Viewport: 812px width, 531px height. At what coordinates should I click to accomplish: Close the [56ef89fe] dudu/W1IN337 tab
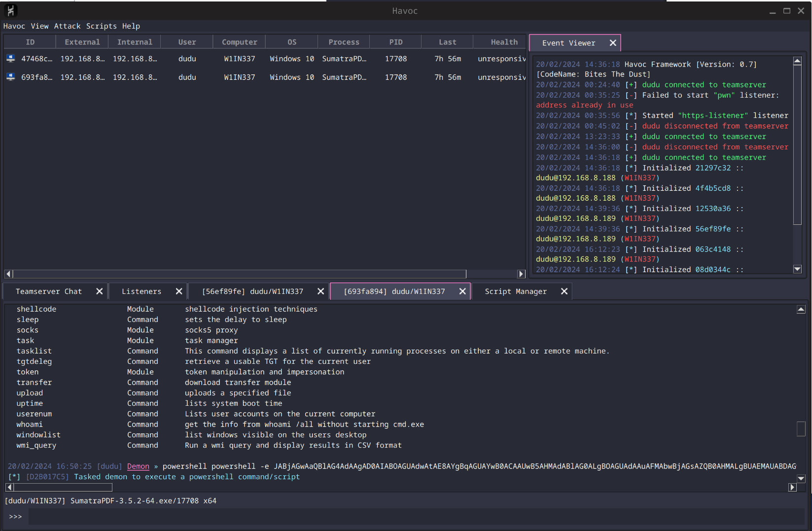320,291
